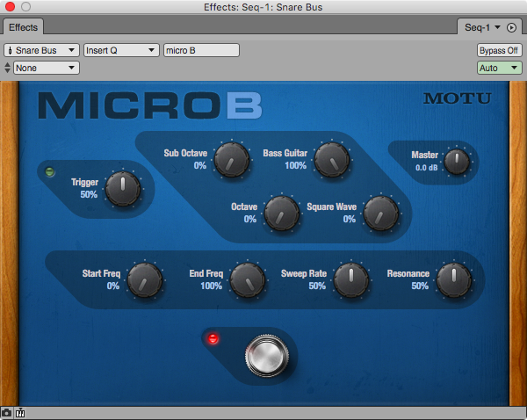Click the Resonance knob

[x=454, y=279]
